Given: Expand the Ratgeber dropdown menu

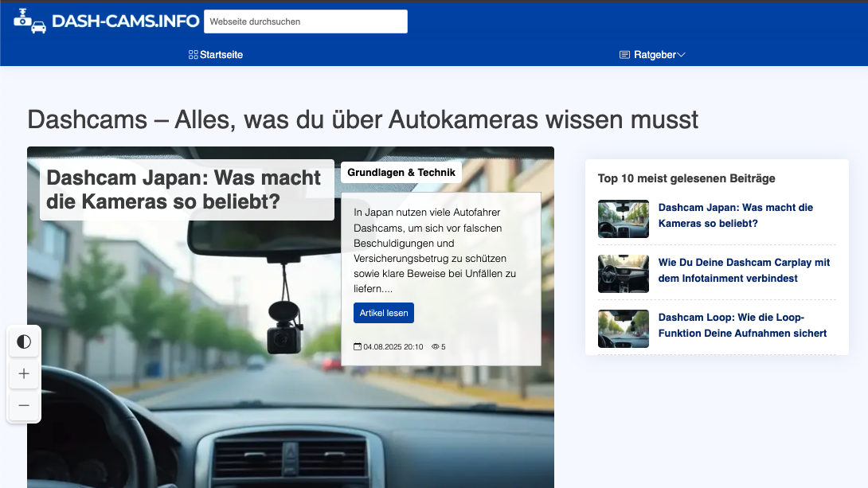Looking at the screenshot, I should pos(652,54).
